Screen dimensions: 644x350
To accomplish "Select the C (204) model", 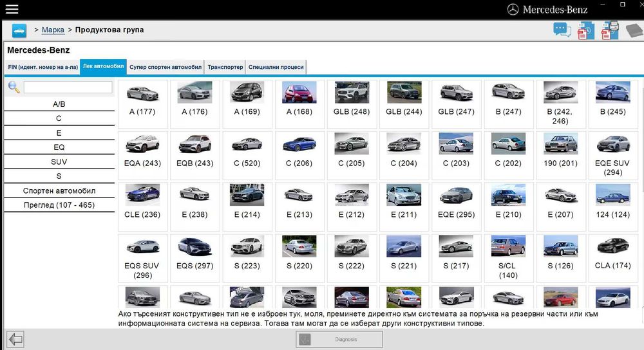I will click(404, 156).
